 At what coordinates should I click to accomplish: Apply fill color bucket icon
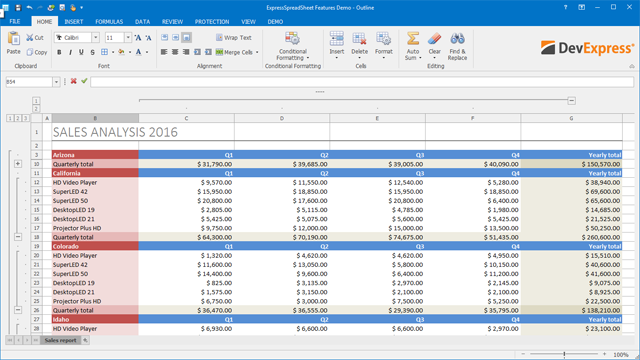coord(121,52)
